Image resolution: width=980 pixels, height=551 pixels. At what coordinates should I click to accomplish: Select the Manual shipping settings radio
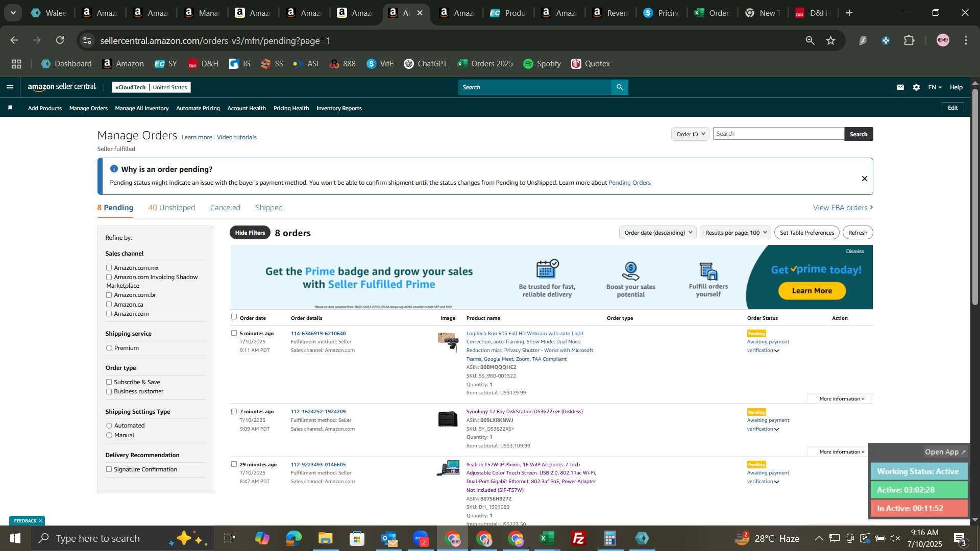click(109, 435)
